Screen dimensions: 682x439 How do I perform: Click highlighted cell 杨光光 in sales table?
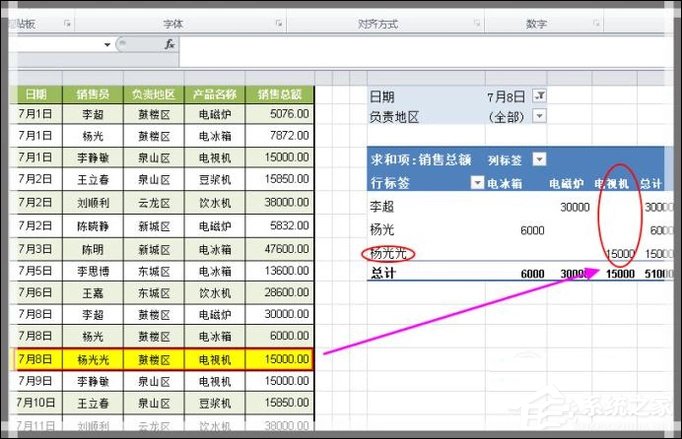92,357
